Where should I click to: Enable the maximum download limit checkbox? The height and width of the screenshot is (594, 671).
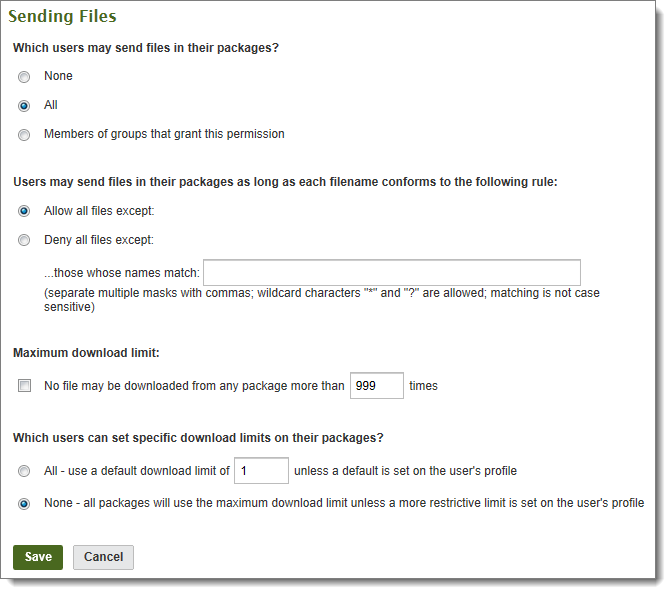[x=24, y=386]
